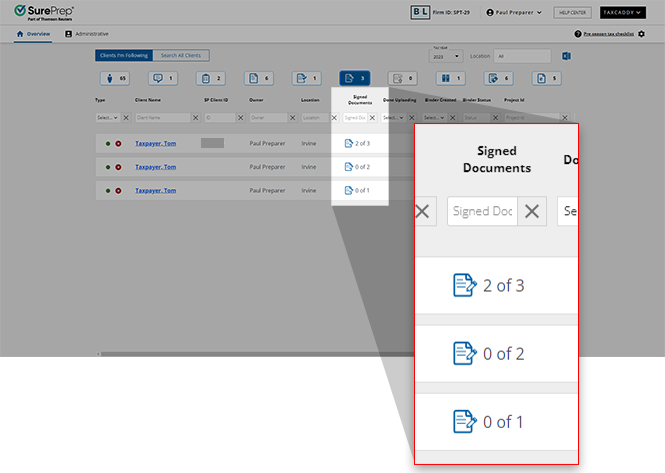Screen dimensions: 665x473
Task: Filter by the document-arrow icon showing 6
Action: (498, 78)
